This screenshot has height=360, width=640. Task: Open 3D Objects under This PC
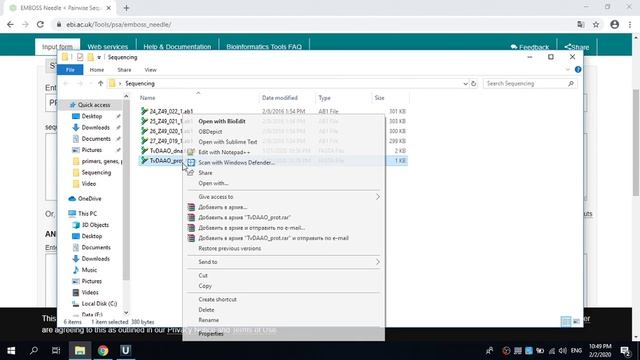coord(95,225)
